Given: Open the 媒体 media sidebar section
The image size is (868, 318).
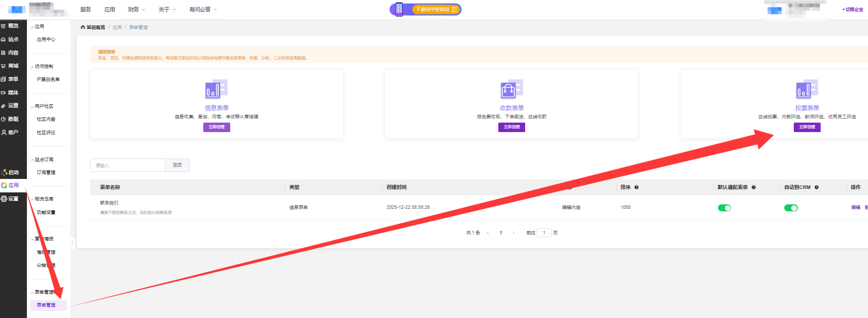Looking at the screenshot, I should click(x=10, y=93).
